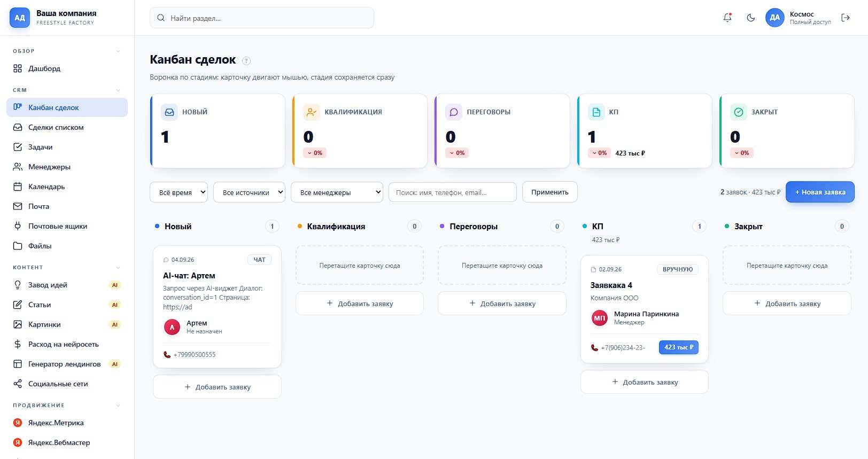Collapse the ОБЗОР sidebar section
This screenshot has height=459, width=868.
(118, 51)
